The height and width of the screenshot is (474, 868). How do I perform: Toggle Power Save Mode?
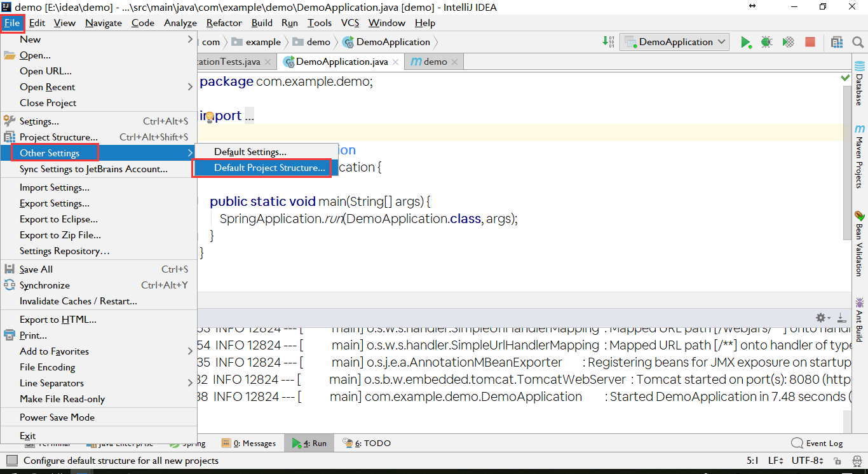[98, 417]
